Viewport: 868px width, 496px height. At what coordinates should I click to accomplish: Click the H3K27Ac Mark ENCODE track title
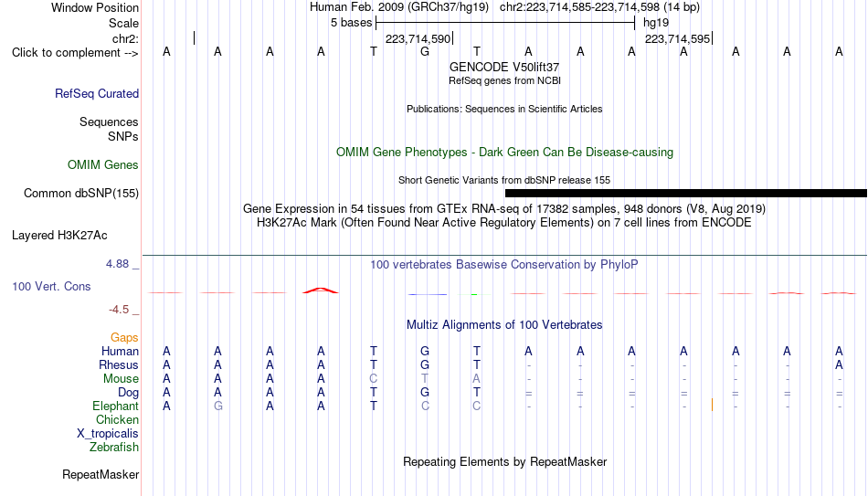tap(503, 223)
